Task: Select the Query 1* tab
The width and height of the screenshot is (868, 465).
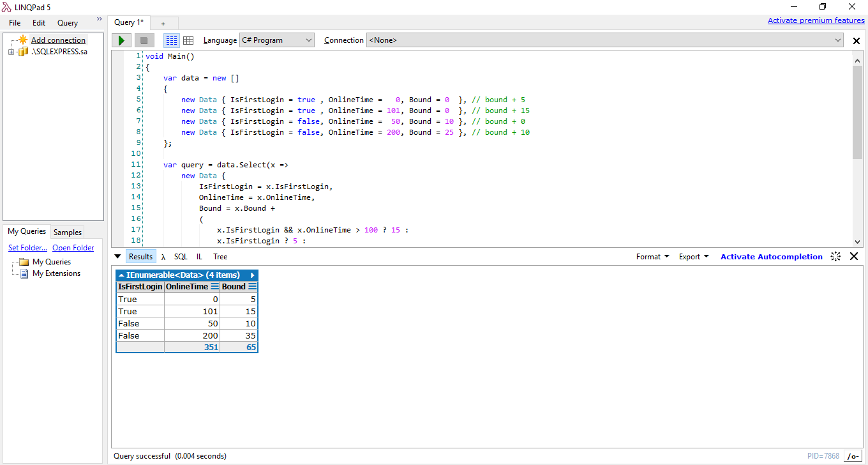Action: click(129, 22)
